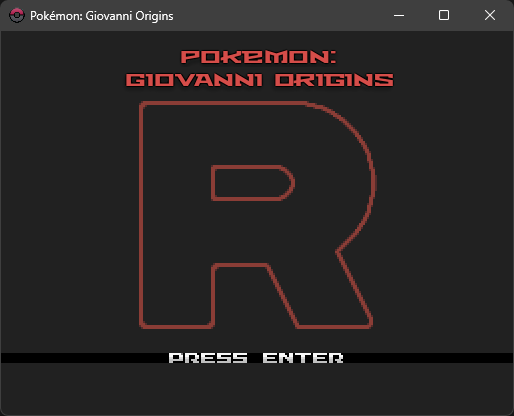
Task: Click the POKEMON: GIOVANNI ORIGINS game title
Action: coord(259,69)
